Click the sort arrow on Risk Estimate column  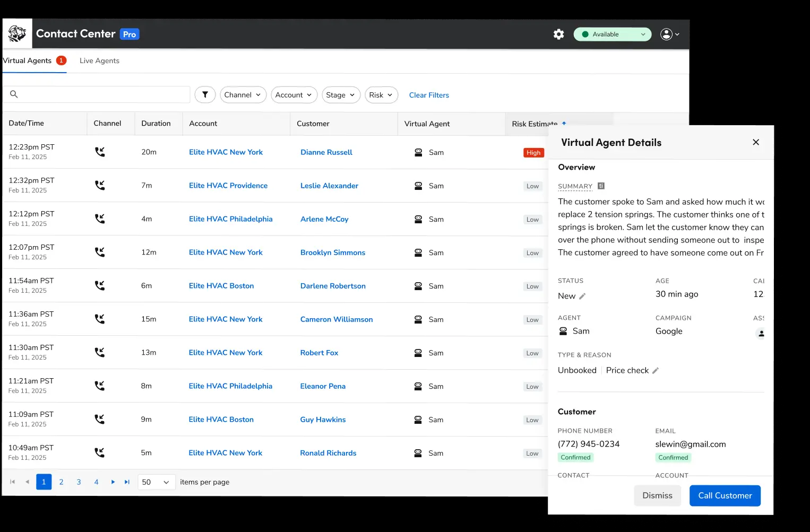[564, 123]
